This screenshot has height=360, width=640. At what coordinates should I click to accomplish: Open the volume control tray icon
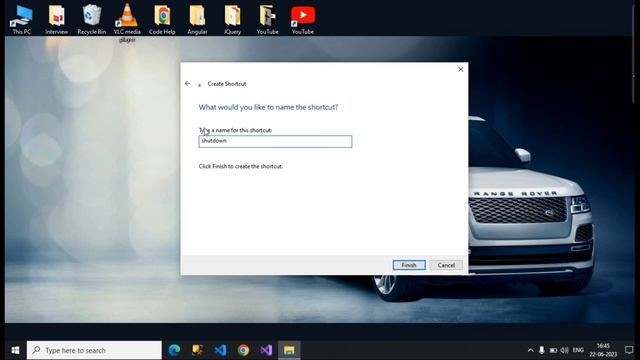pyautogui.click(x=564, y=350)
